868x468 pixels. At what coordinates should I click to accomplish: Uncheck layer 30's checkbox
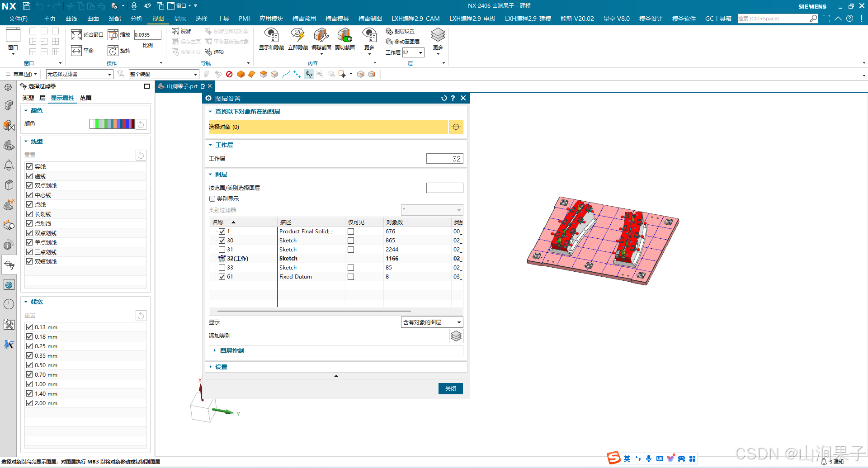click(x=222, y=241)
